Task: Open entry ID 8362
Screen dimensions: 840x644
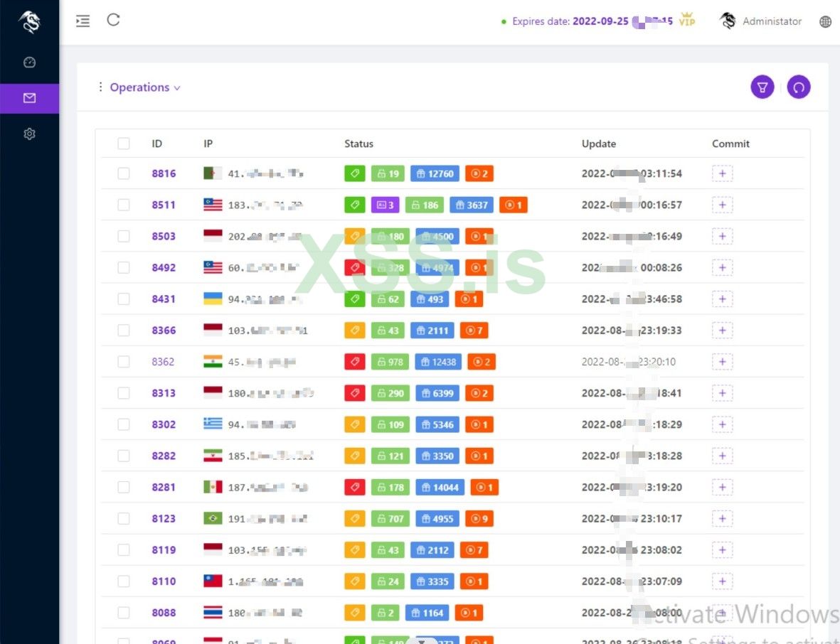Action: click(163, 362)
